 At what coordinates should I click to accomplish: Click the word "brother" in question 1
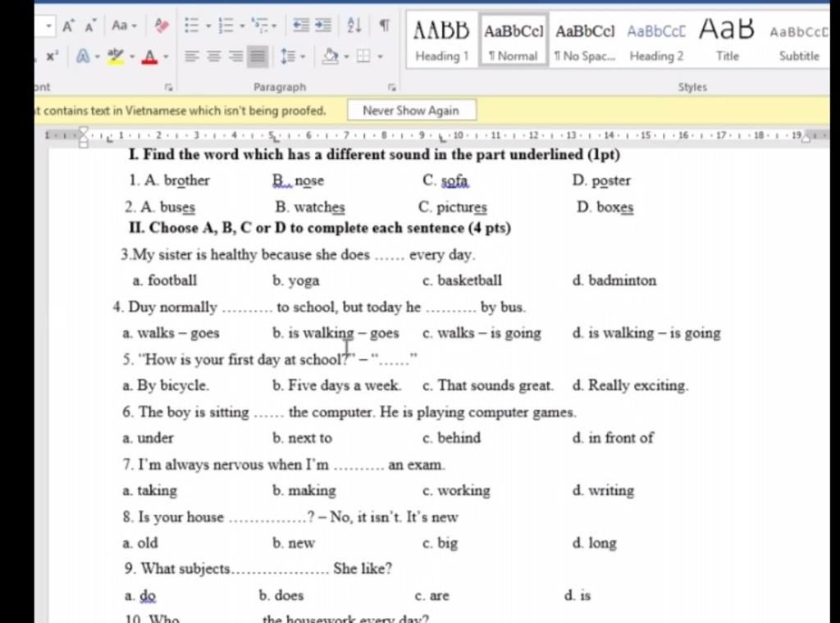pyautogui.click(x=186, y=180)
